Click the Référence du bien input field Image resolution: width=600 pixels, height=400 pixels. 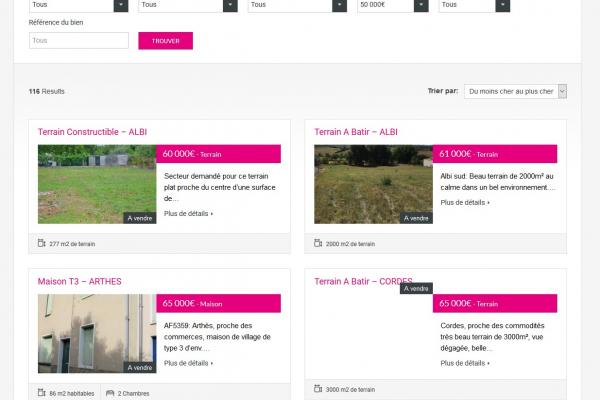click(79, 41)
